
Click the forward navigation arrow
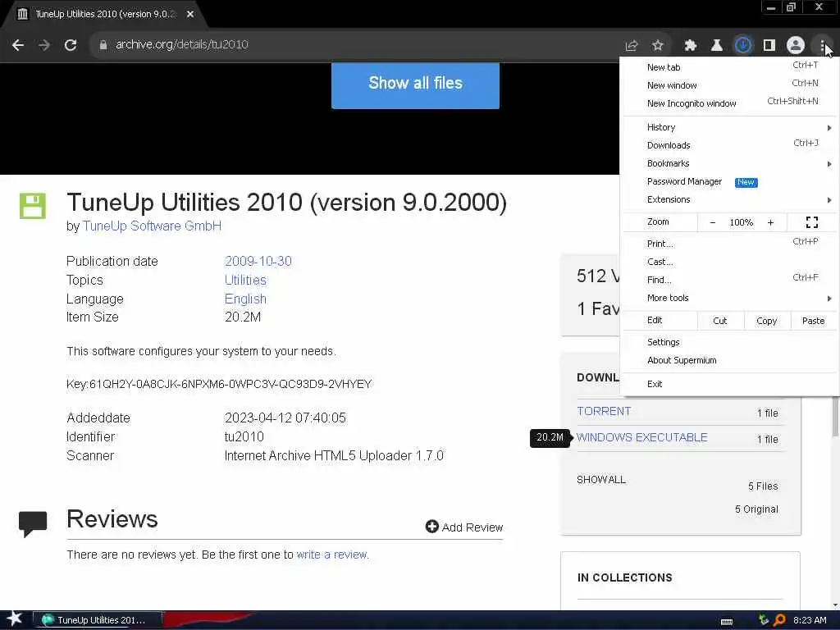[44, 45]
